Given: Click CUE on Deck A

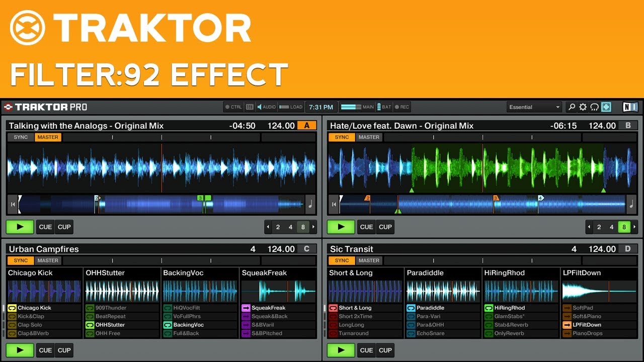Looking at the screenshot, I should pyautogui.click(x=45, y=227).
